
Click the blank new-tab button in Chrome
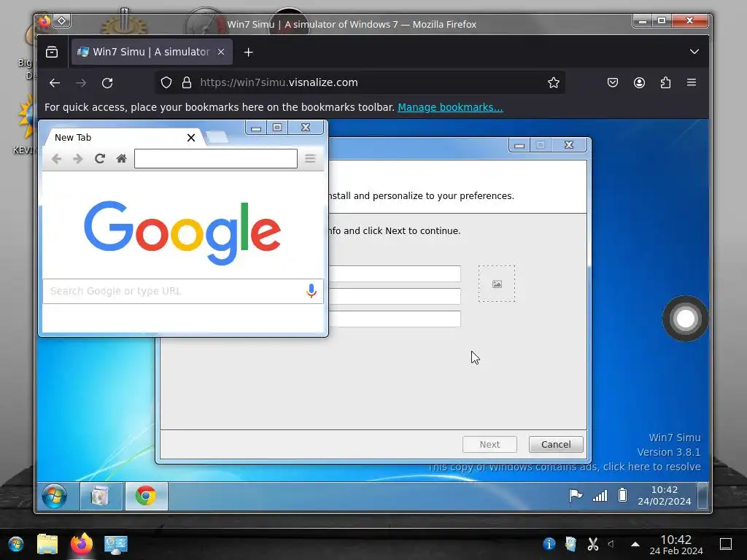pyautogui.click(x=217, y=138)
